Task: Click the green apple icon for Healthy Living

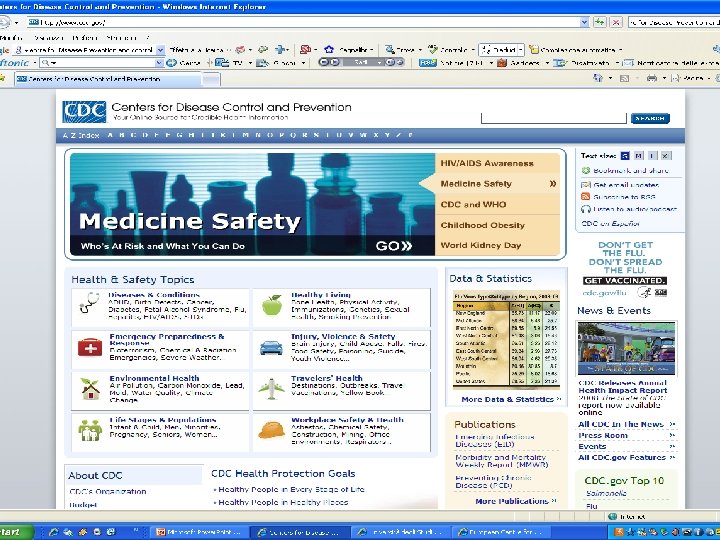Action: click(271, 305)
